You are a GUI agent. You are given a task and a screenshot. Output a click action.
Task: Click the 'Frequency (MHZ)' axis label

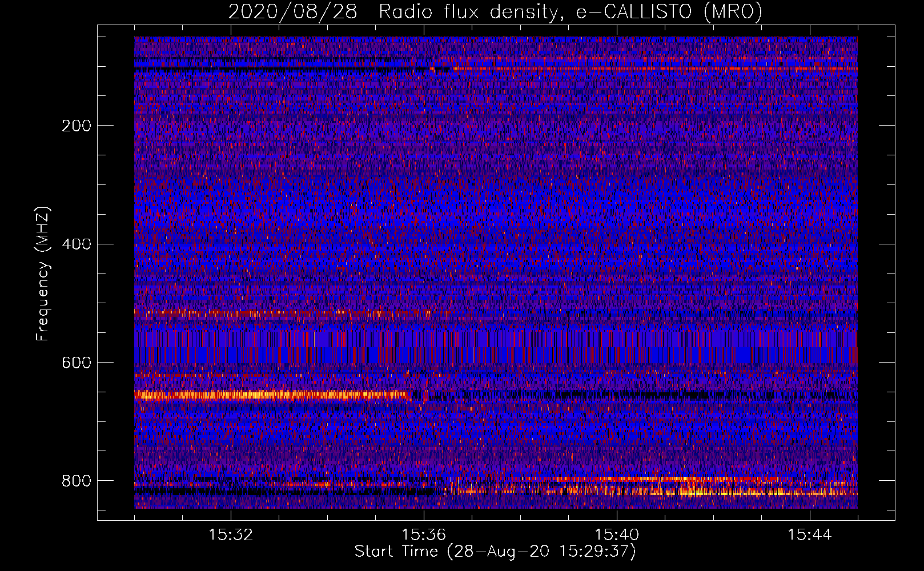[43, 274]
